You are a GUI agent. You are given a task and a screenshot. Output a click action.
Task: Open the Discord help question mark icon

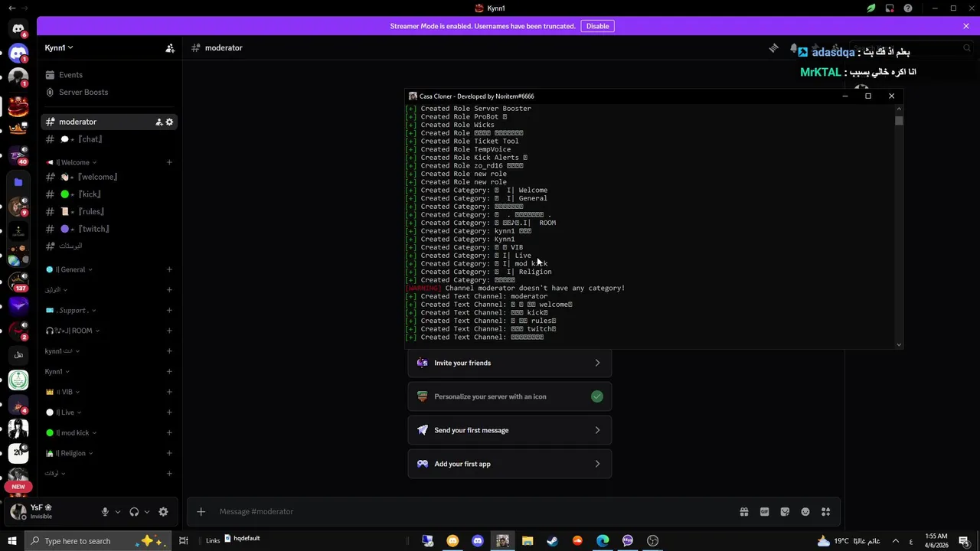(x=908, y=8)
